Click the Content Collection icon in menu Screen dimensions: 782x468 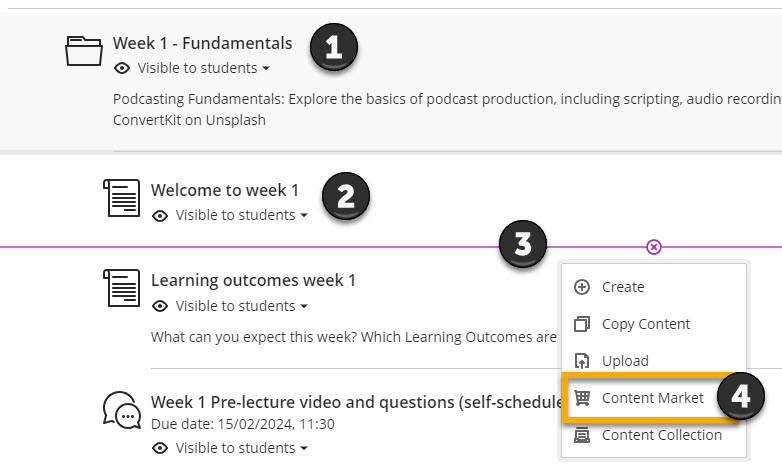[582, 435]
